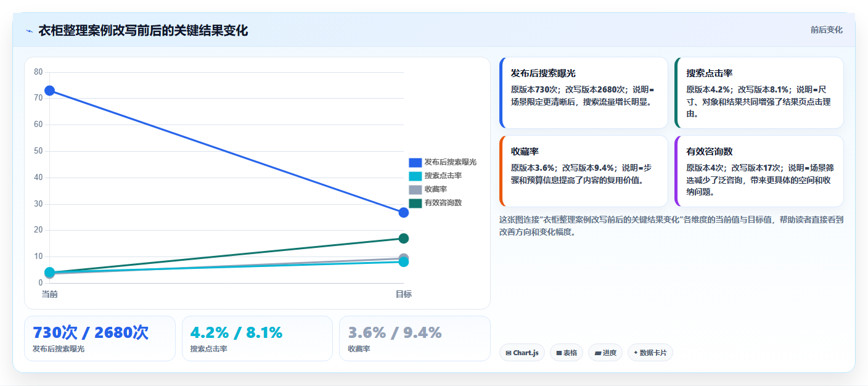Viewport: 868px width, 386px height.
Task: Open the 有效咨询数 info card
Action: coord(759,171)
